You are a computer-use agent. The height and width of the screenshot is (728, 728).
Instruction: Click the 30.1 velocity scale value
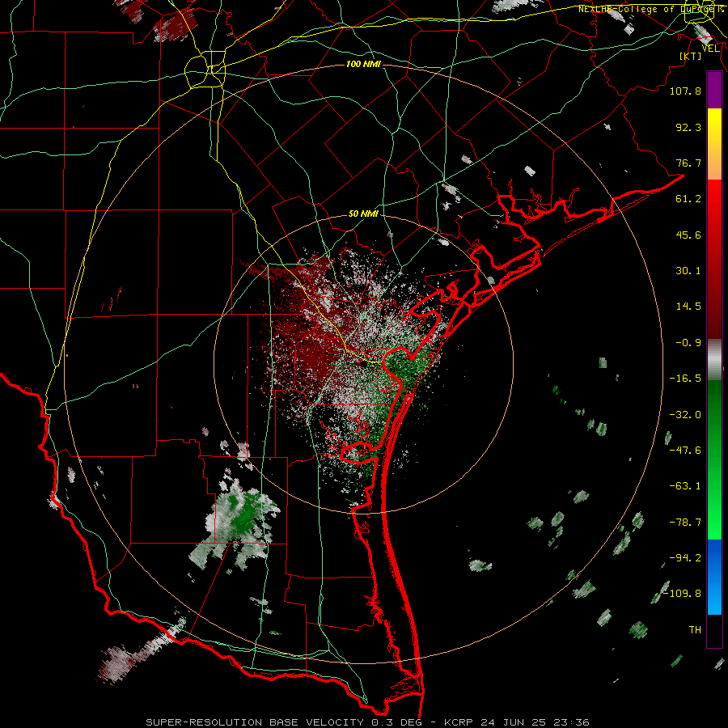coord(688,271)
